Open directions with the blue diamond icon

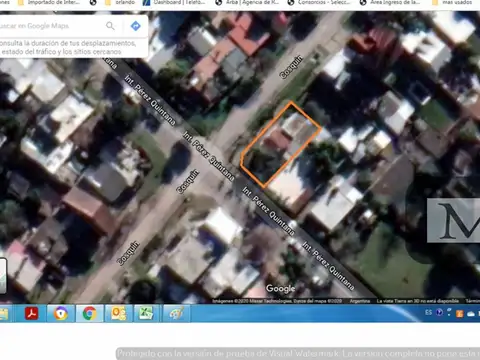point(135,26)
